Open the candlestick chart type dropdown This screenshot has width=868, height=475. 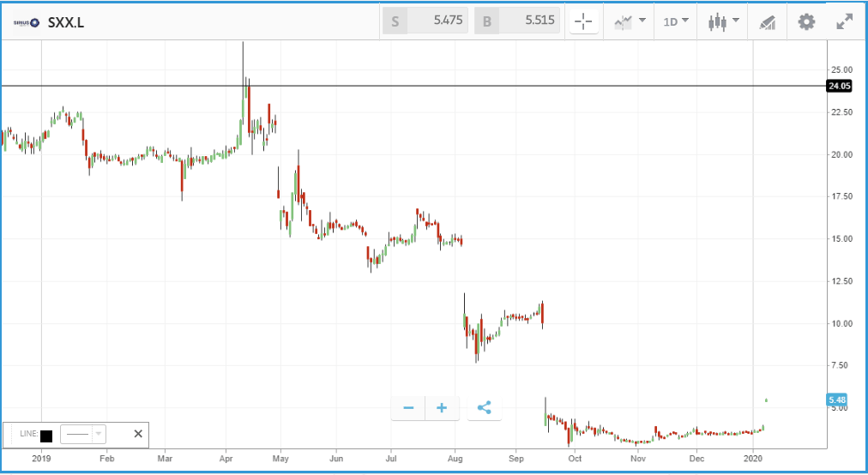pos(723,22)
